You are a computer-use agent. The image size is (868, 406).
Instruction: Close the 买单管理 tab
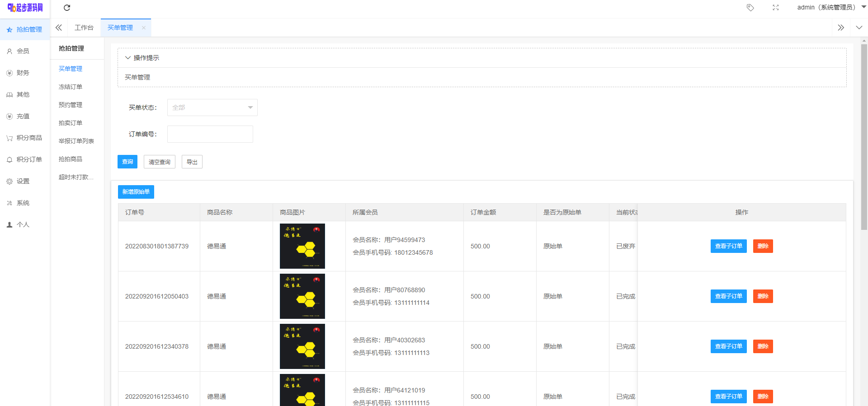(x=144, y=28)
